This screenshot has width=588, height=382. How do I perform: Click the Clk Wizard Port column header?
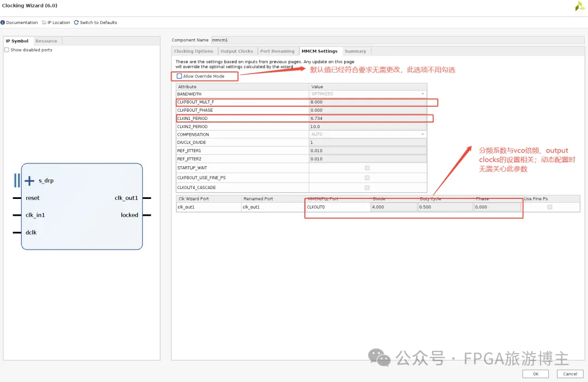click(x=209, y=199)
